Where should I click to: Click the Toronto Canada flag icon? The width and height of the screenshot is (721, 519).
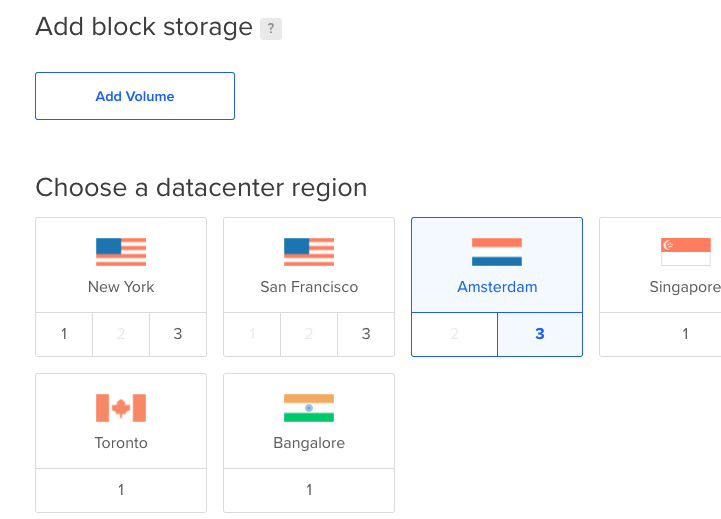point(121,408)
